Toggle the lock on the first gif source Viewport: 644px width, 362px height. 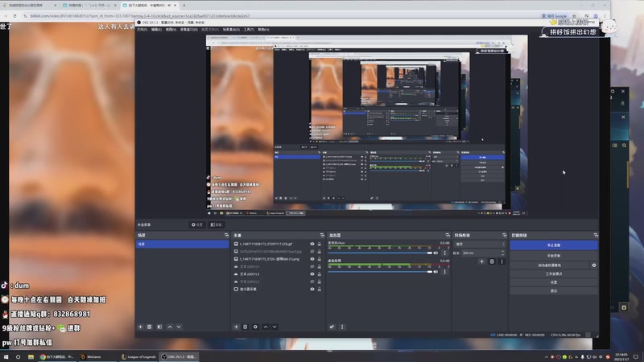coord(320,244)
